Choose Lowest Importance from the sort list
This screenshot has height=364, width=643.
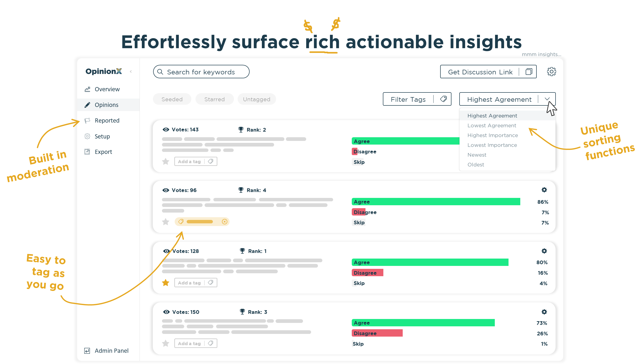point(492,145)
